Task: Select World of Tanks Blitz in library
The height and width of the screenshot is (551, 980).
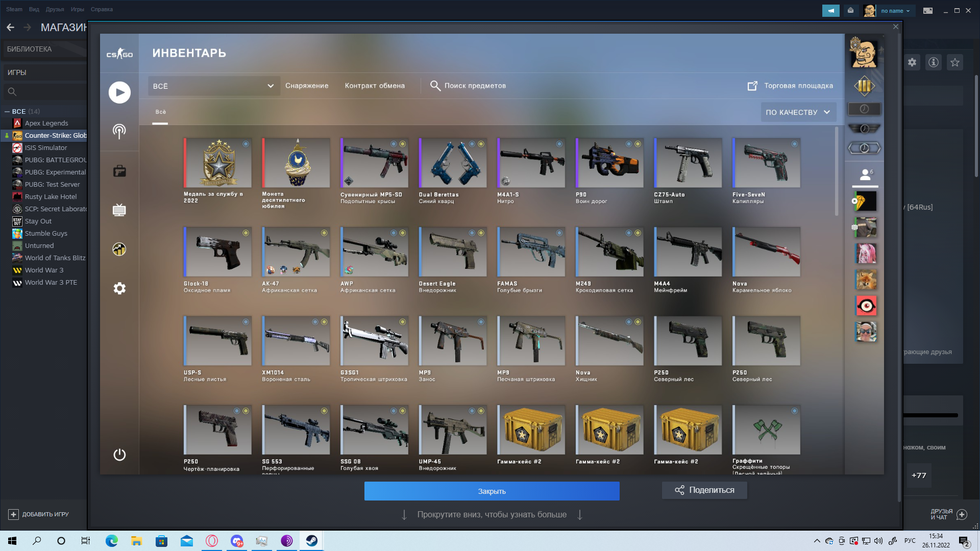Action: tap(55, 258)
